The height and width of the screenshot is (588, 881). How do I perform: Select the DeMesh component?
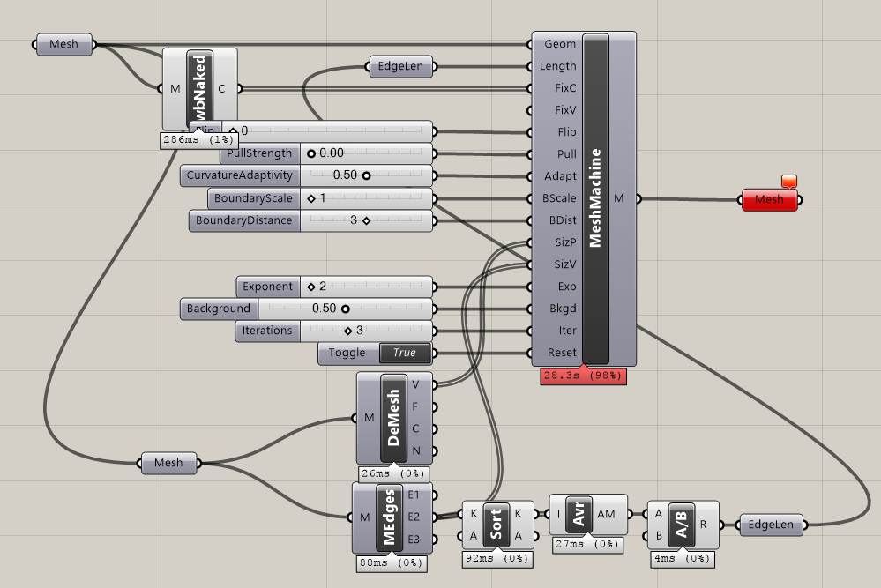click(x=393, y=418)
